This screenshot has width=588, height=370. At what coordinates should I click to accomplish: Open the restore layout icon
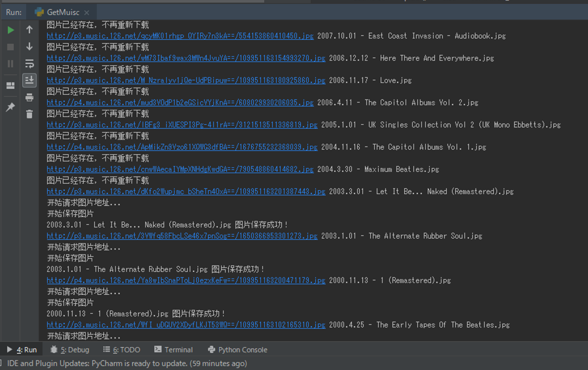click(x=10, y=86)
